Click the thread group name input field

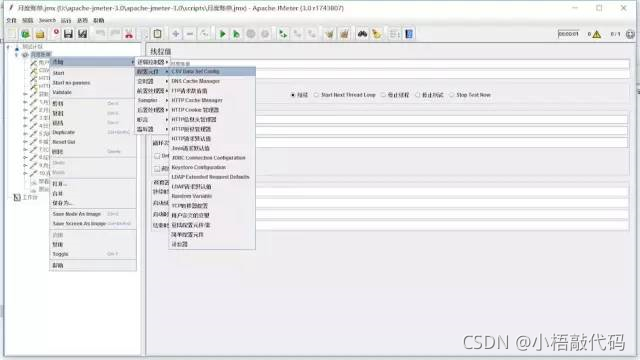tap(399, 64)
